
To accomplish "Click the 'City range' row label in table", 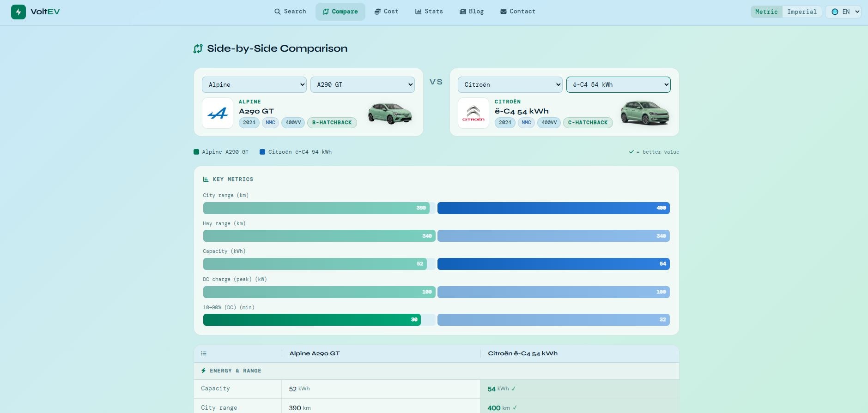I will coord(219,408).
